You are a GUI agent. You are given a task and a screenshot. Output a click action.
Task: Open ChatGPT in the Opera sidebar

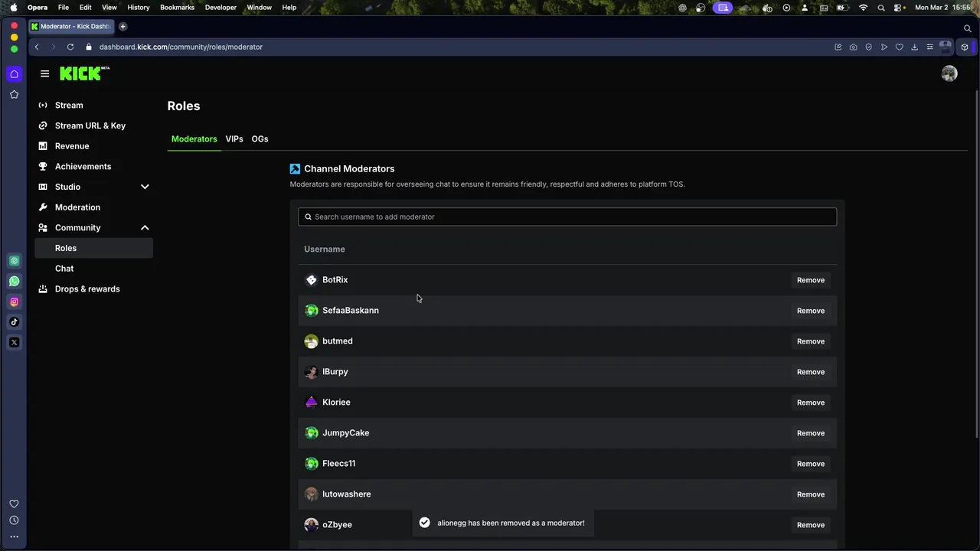(14, 261)
